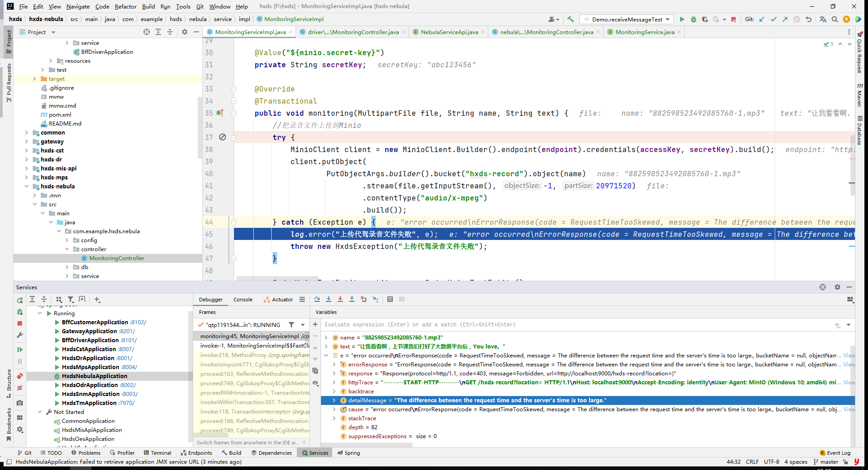Open the Terminal tool window

(x=157, y=453)
